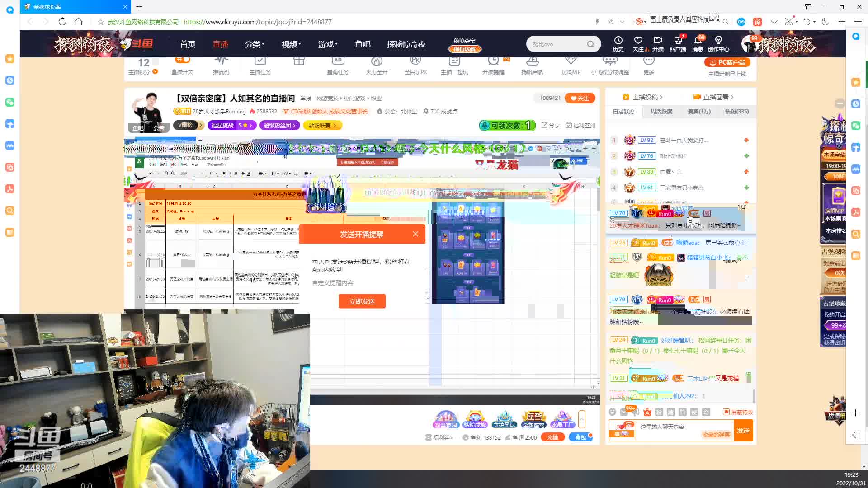Open the 扬帆启航 sailboat icon

pos(532,66)
